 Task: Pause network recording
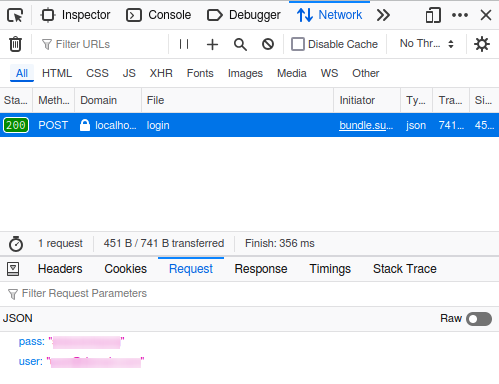[184, 44]
